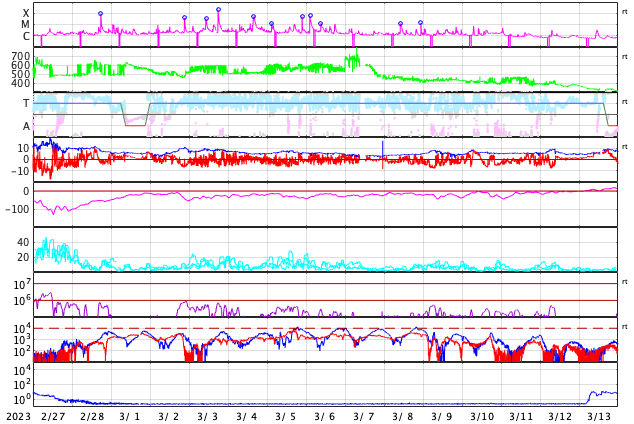
Task: Click the flare marker on 3/2
Action: coord(185,18)
